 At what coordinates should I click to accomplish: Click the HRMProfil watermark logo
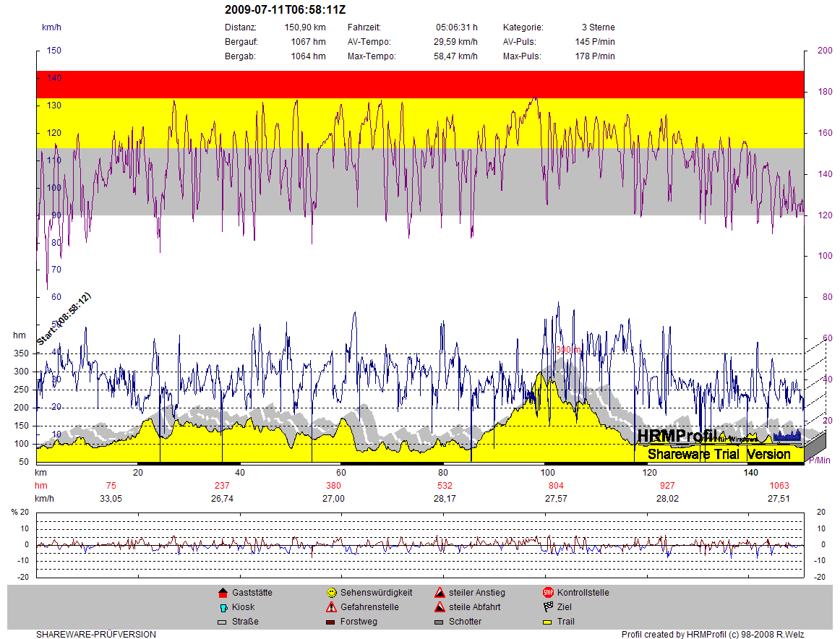(x=677, y=436)
